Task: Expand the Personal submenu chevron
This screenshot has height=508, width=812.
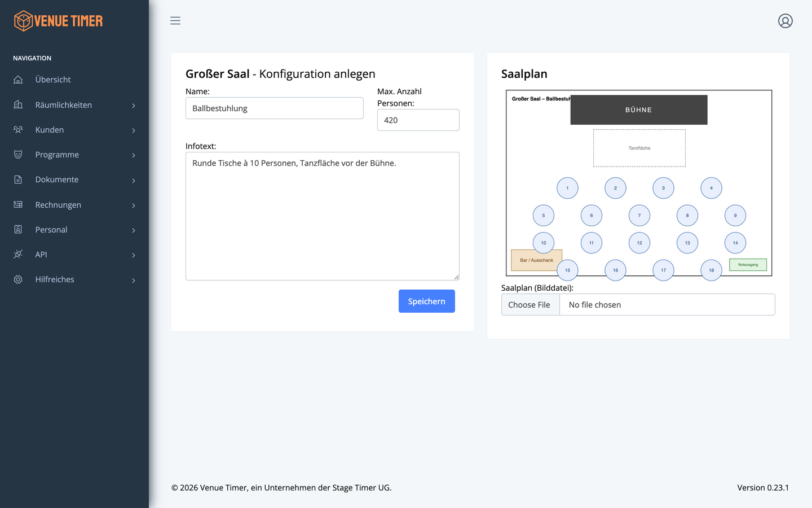Action: point(134,230)
